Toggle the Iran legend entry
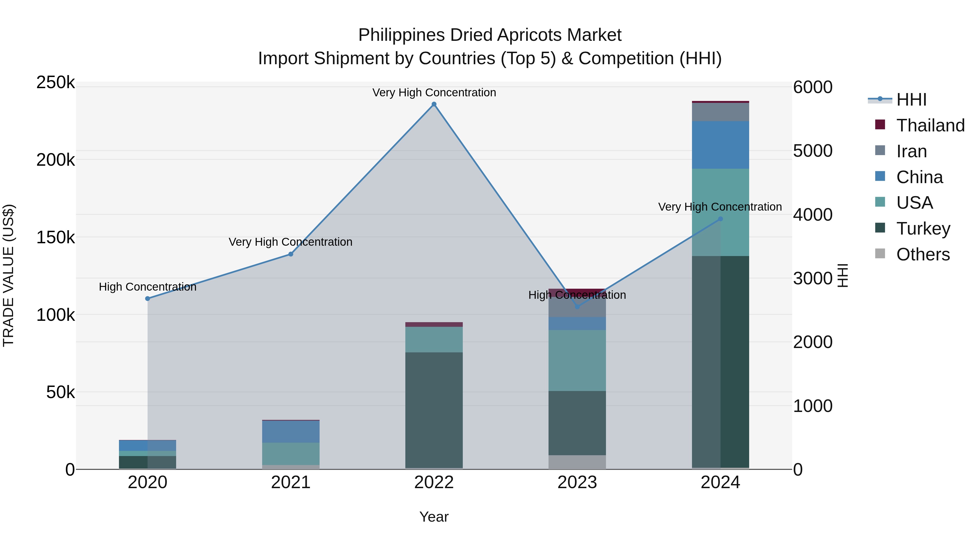The image size is (980, 551). point(901,151)
